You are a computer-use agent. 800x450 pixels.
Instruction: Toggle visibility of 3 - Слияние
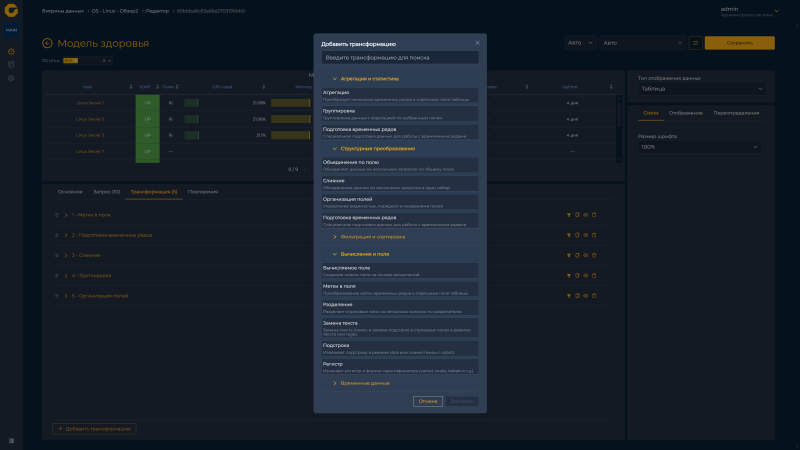pos(586,255)
